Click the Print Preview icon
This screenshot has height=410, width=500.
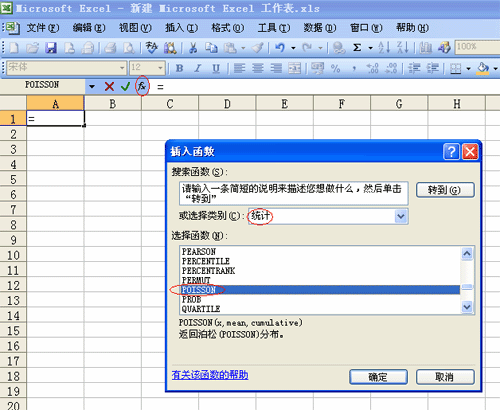pyautogui.click(x=129, y=48)
